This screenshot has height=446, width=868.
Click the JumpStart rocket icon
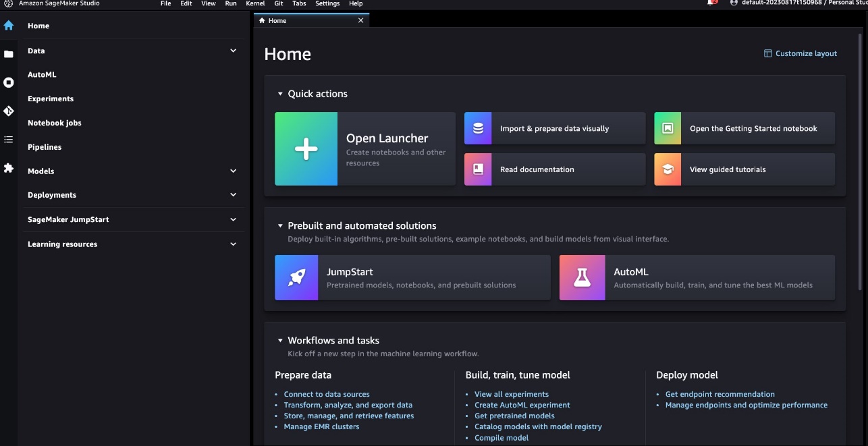pyautogui.click(x=296, y=277)
